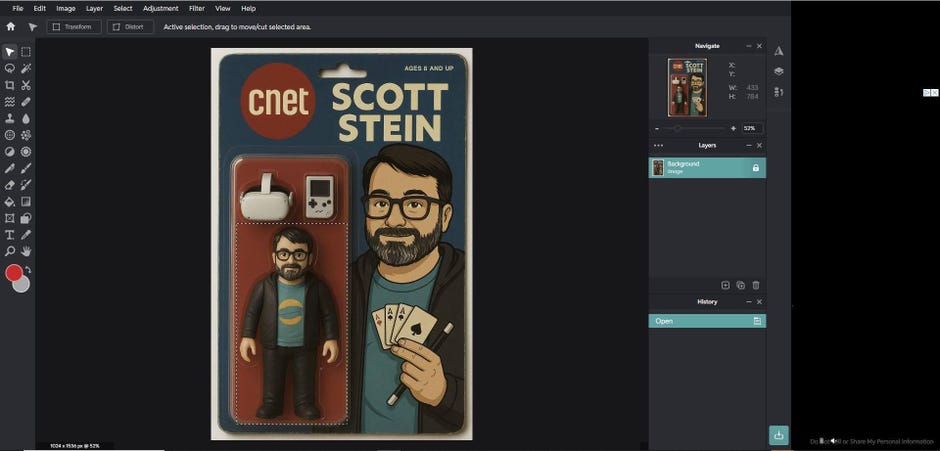Collapse the History panel
The height and width of the screenshot is (451, 940).
pyautogui.click(x=749, y=302)
